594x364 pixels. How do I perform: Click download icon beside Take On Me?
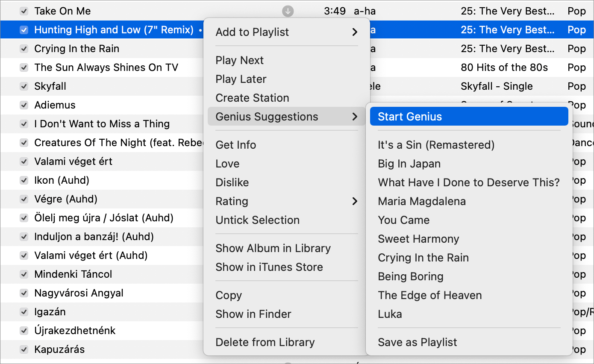click(x=288, y=11)
